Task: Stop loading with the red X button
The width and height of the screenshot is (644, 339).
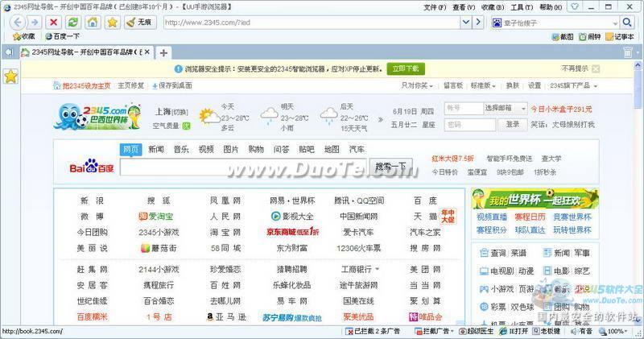Action: [53, 23]
